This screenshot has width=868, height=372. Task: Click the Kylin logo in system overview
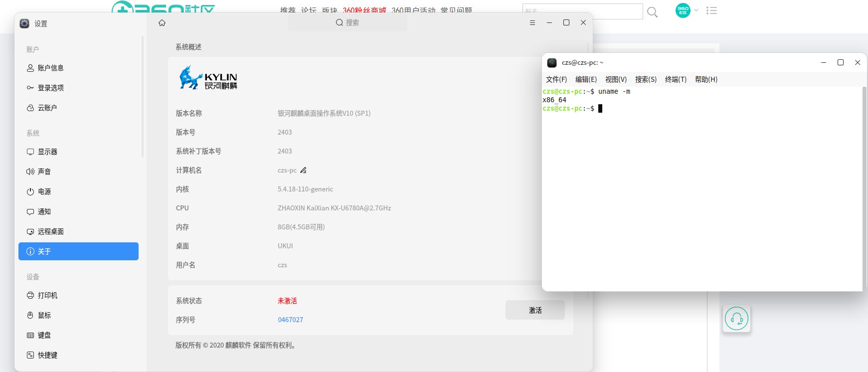tap(208, 78)
